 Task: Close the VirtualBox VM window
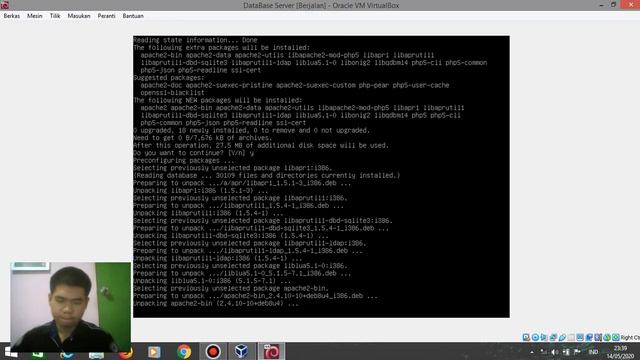coord(631,5)
